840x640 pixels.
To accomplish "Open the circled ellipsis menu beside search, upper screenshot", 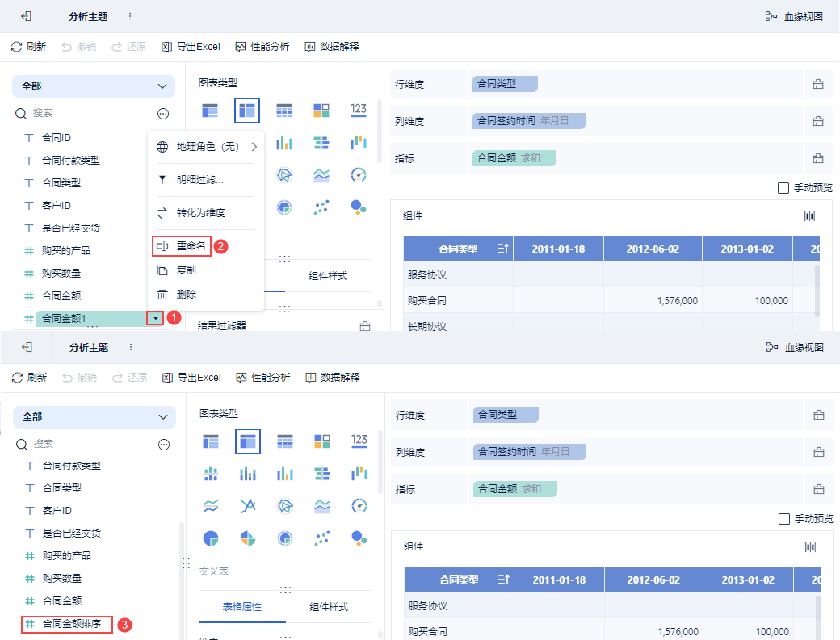I will click(x=163, y=114).
